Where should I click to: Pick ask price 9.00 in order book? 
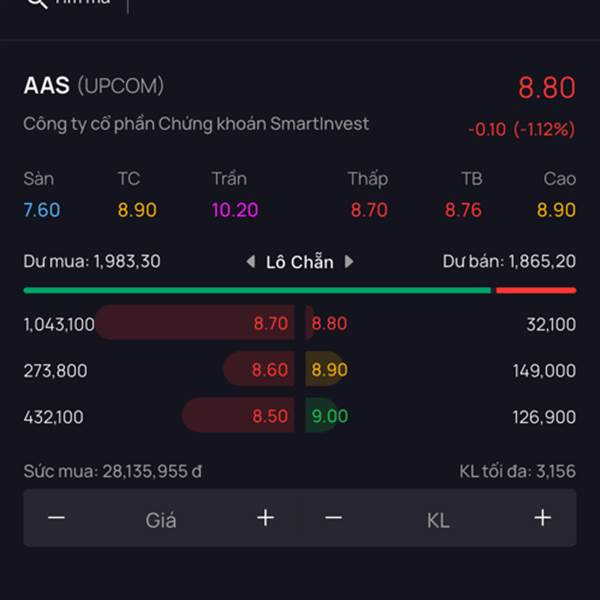click(330, 416)
